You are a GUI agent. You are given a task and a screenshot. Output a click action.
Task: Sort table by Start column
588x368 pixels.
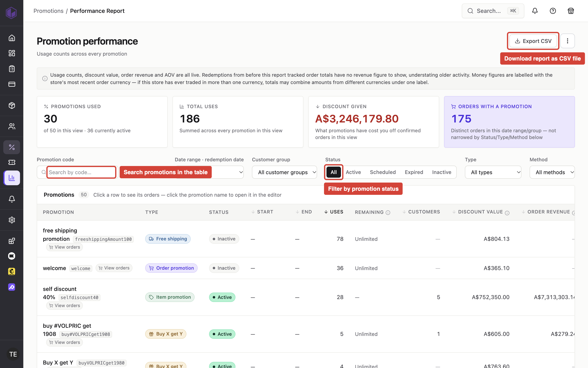262,212
